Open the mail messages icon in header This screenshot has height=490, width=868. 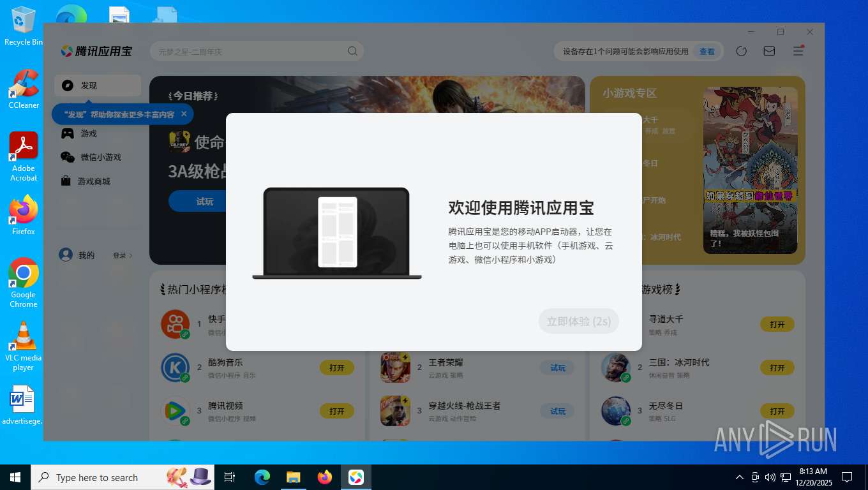point(769,51)
